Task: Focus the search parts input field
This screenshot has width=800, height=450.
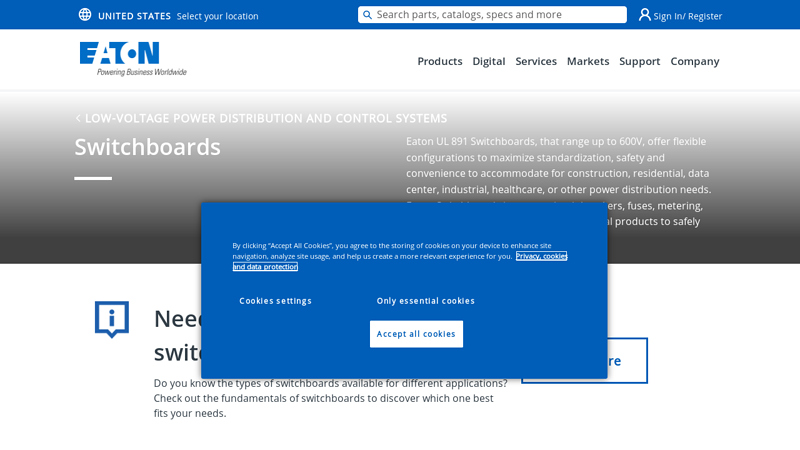Action: point(492,15)
